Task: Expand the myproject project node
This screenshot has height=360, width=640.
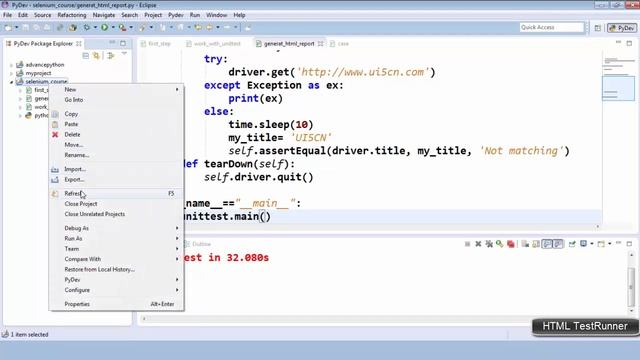Action: (11, 73)
